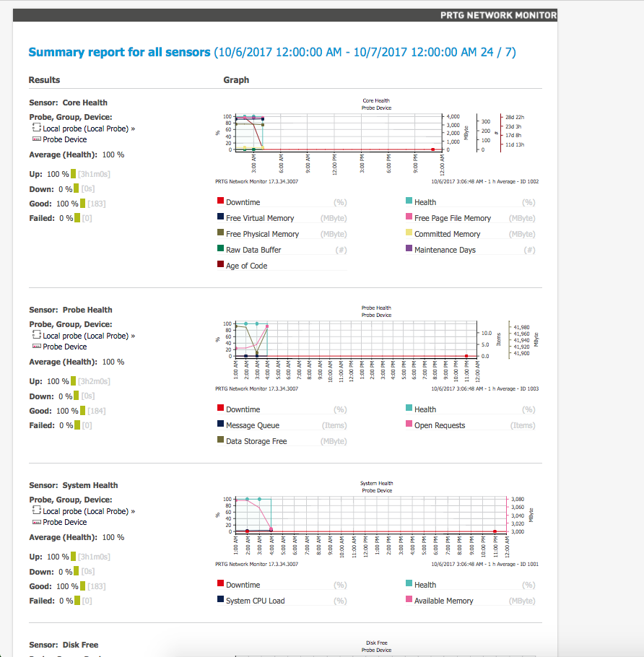Click the Summary report for all sensors heading
644x657 pixels.
coord(119,52)
